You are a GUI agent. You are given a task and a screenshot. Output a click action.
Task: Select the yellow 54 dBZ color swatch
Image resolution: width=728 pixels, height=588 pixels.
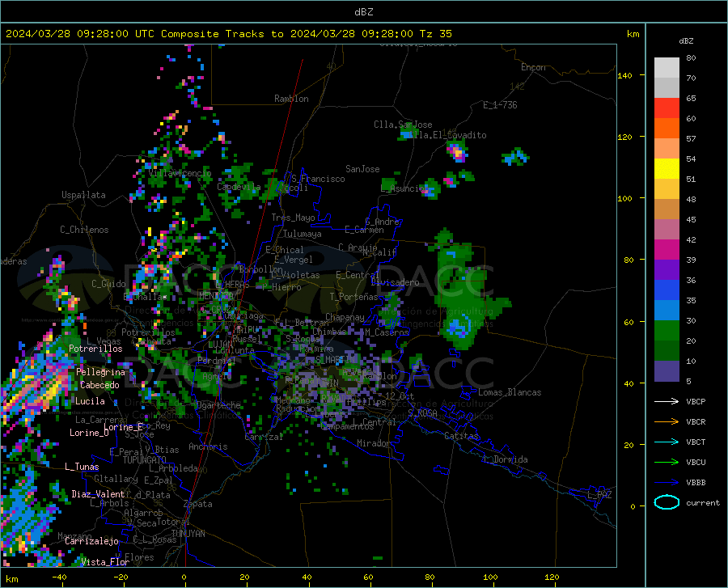tap(667, 169)
